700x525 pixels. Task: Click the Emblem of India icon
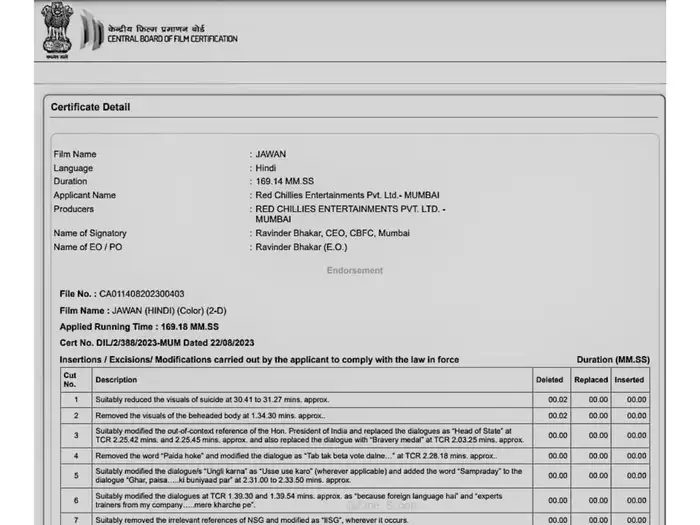pos(57,30)
